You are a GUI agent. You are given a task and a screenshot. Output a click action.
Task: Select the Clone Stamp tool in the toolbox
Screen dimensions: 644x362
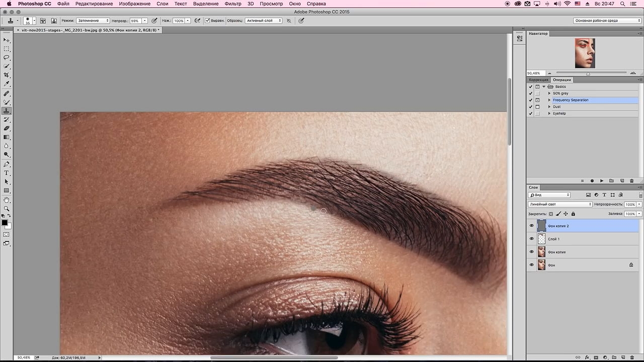click(x=7, y=111)
